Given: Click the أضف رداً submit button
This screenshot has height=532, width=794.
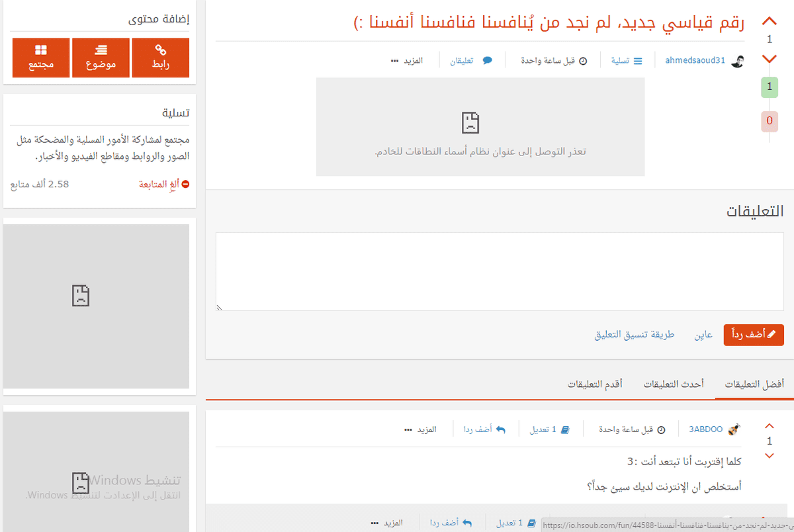Looking at the screenshot, I should 754,335.
